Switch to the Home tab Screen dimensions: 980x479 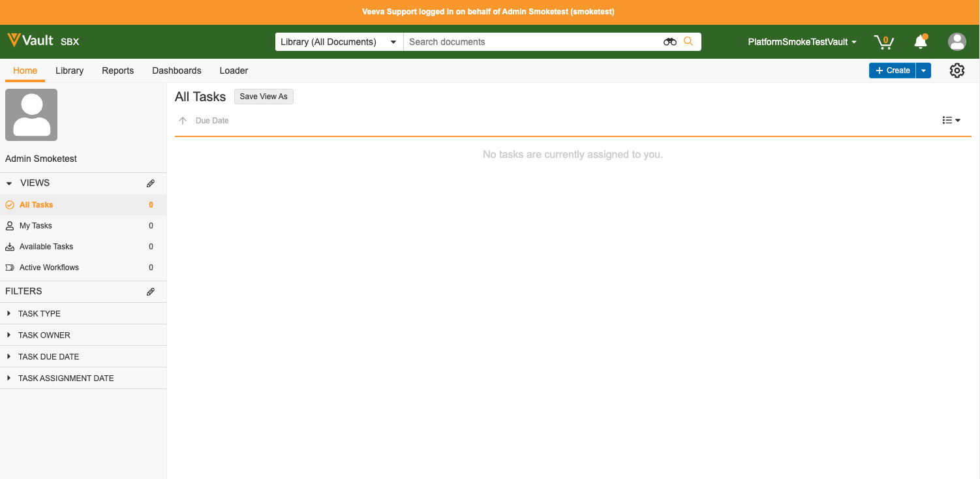tap(25, 70)
